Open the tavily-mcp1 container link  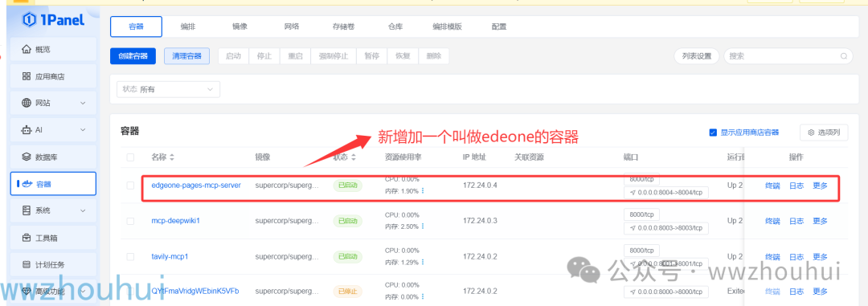(x=170, y=257)
